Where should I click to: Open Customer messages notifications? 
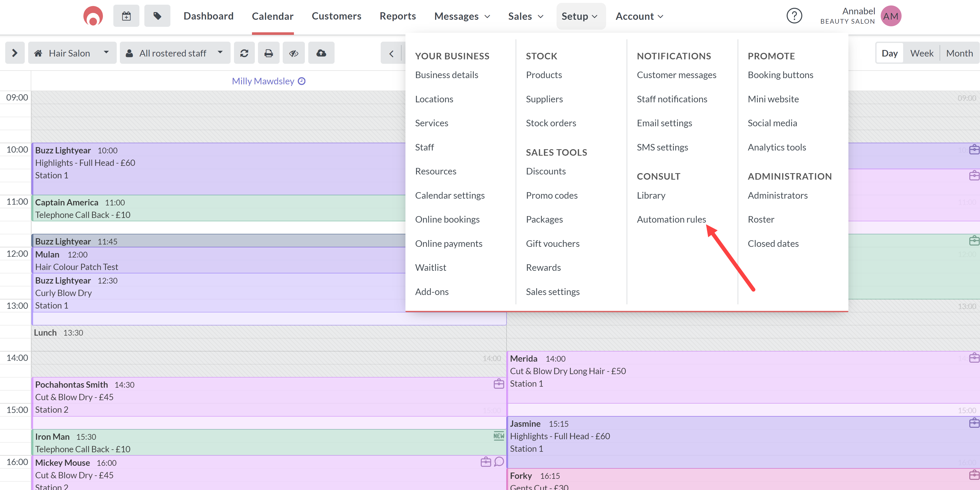coord(676,75)
